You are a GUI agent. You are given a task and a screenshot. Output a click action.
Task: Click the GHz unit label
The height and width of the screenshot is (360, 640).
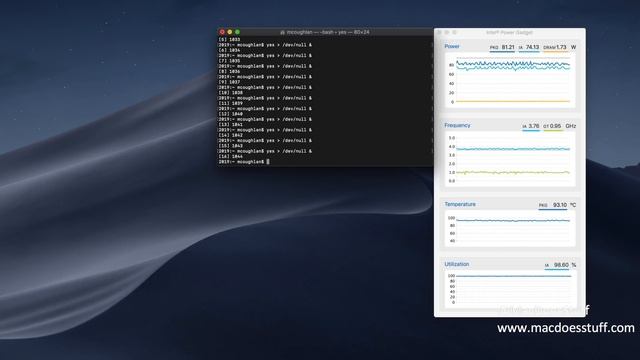(x=571, y=127)
